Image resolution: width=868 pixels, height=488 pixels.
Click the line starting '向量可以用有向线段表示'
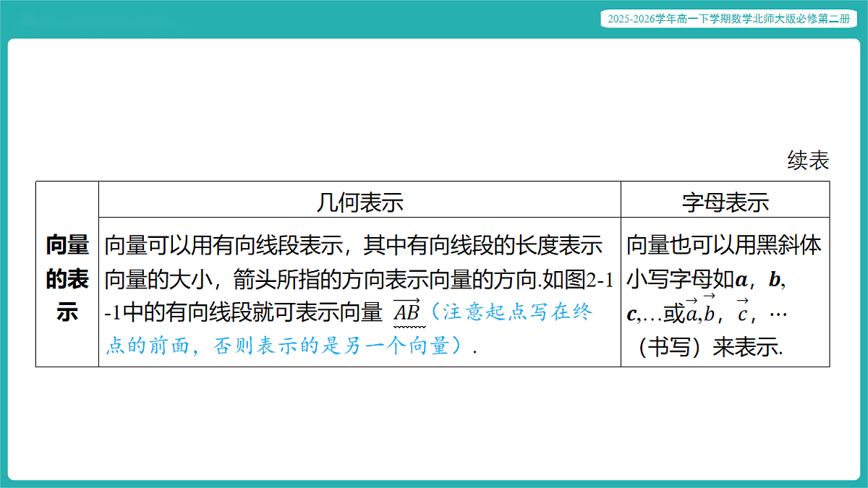click(353, 245)
